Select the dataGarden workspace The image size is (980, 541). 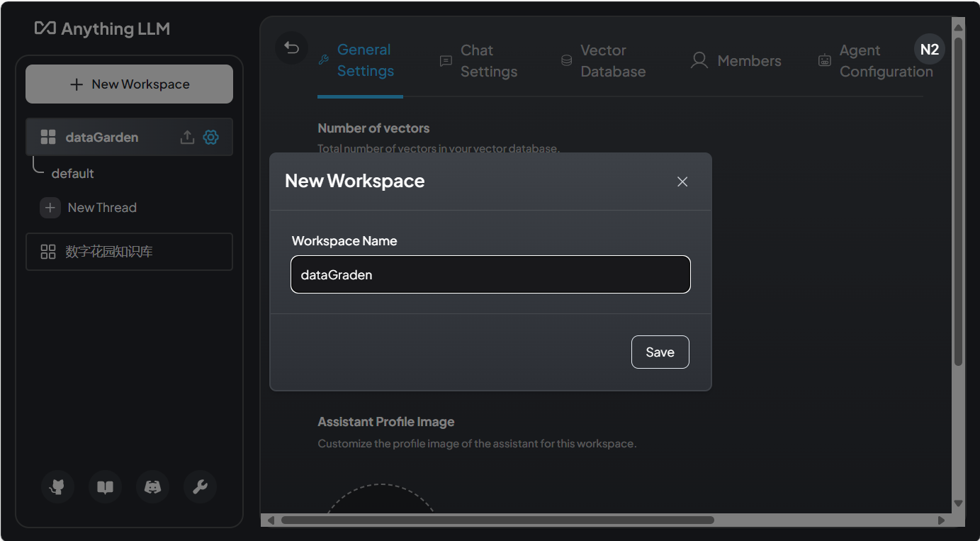point(129,137)
